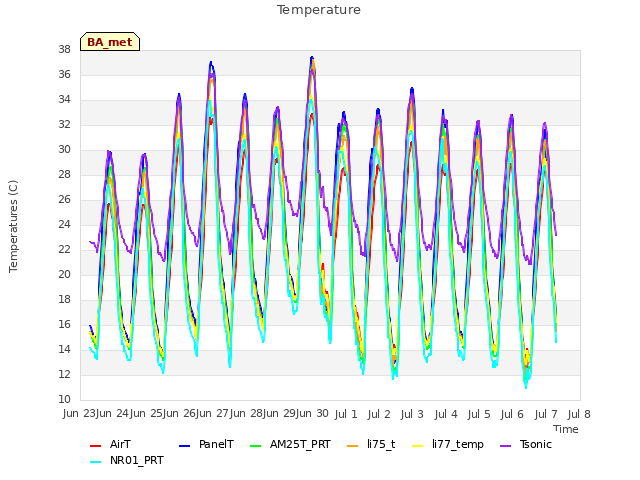The height and width of the screenshot is (480, 640).
Task: Click the 26 y-axis tick label
Action: pyautogui.click(x=64, y=200)
